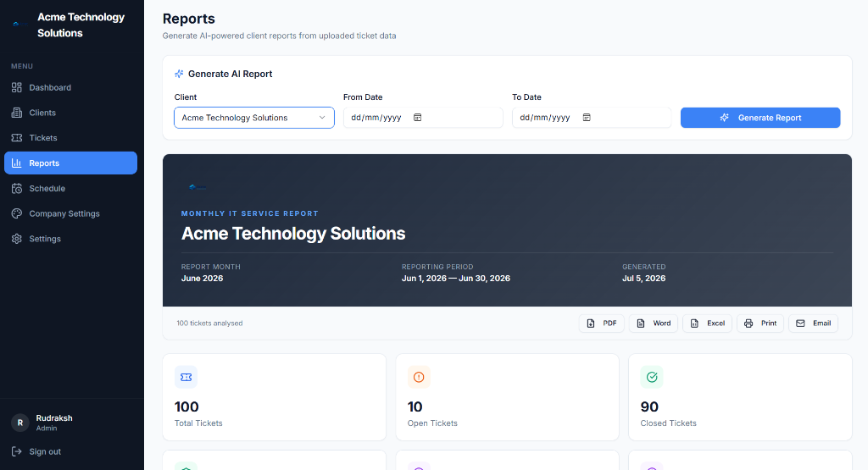Screen dimensions: 868x470
Task: Click the R user avatar
Action: pos(20,423)
